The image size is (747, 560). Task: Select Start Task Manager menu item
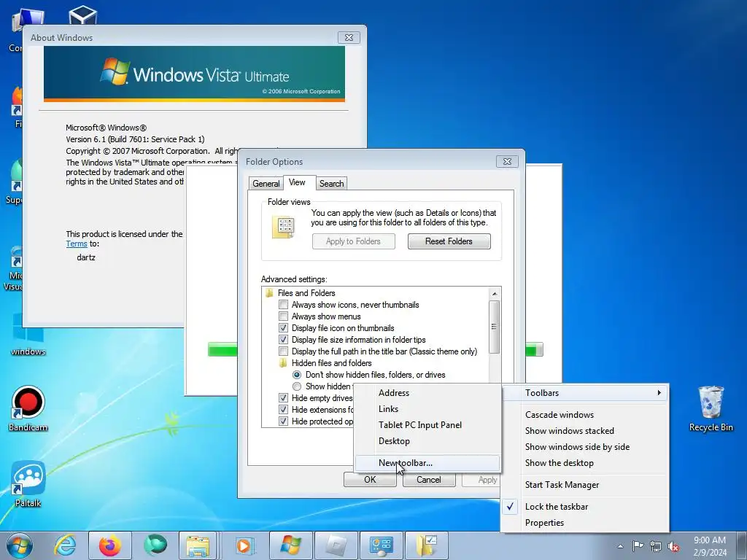pos(586,485)
